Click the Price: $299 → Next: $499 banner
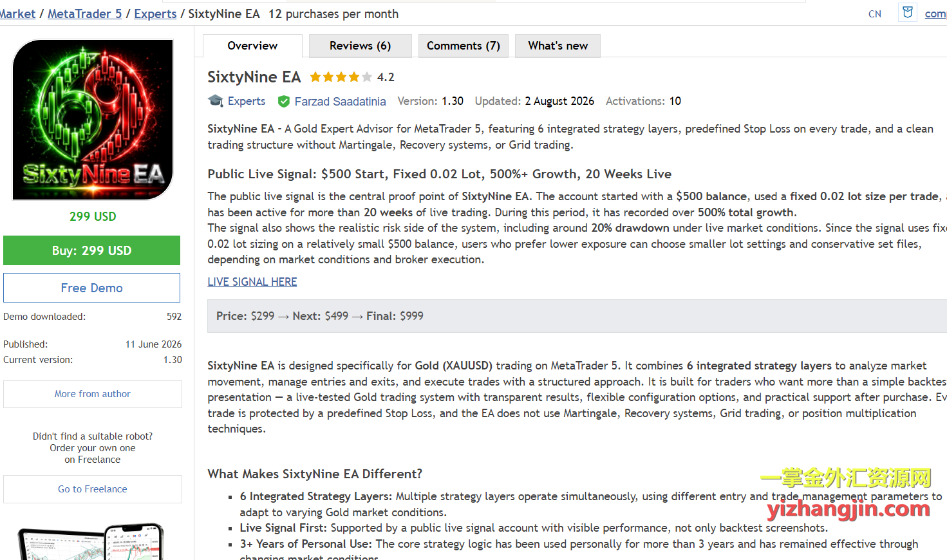Screen dimensions: 947x560 pyautogui.click(x=577, y=316)
